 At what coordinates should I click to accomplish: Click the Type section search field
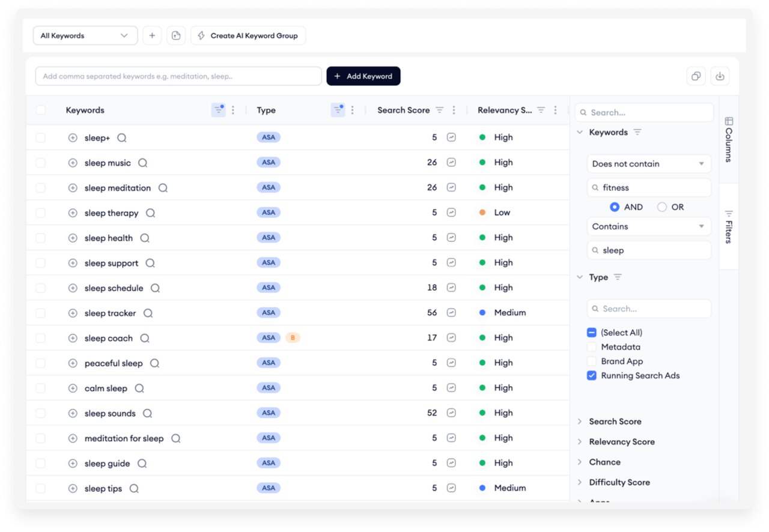[x=649, y=309]
